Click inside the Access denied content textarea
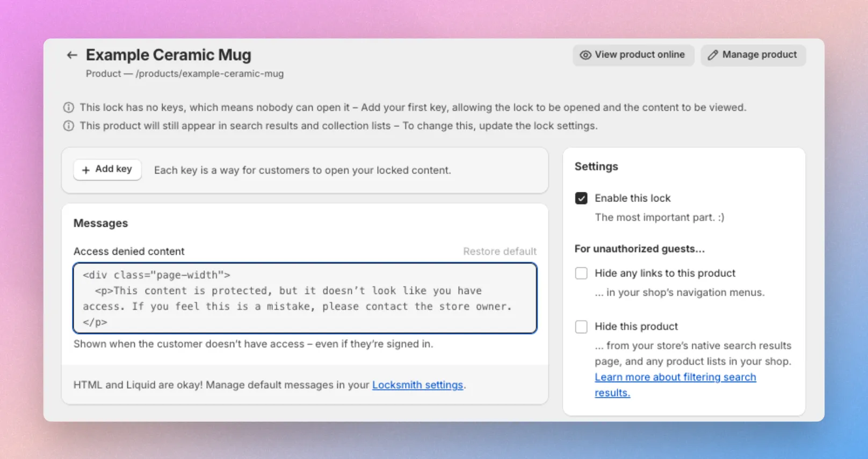The image size is (868, 459). point(305,298)
